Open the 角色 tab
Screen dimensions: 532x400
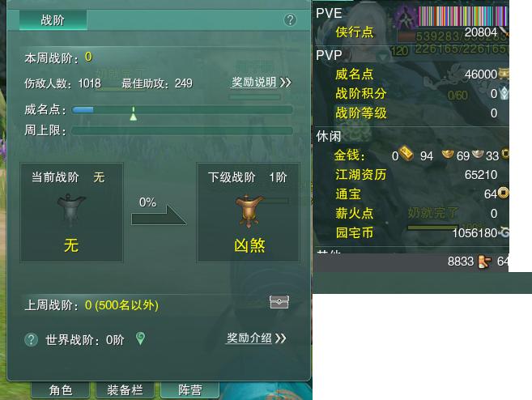pyautogui.click(x=61, y=389)
